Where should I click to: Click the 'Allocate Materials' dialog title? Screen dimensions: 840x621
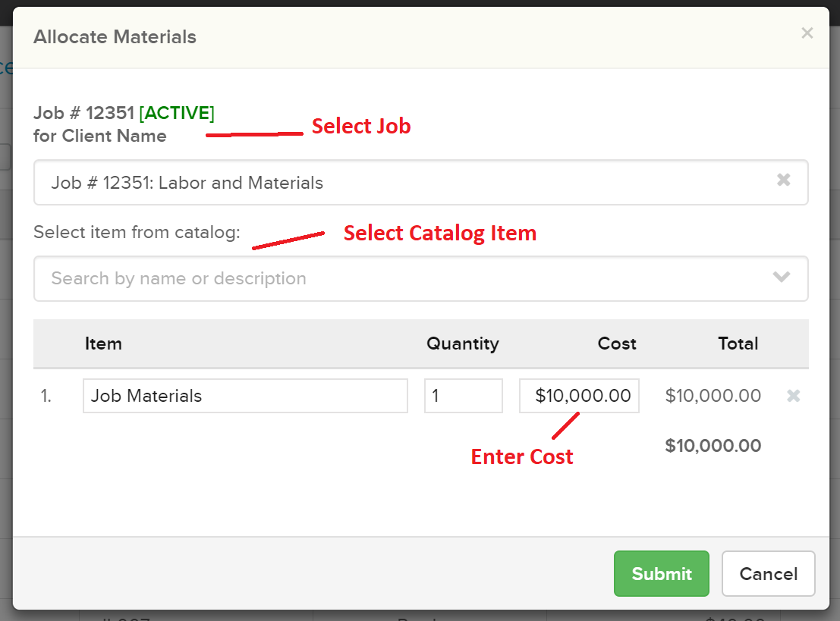(115, 36)
